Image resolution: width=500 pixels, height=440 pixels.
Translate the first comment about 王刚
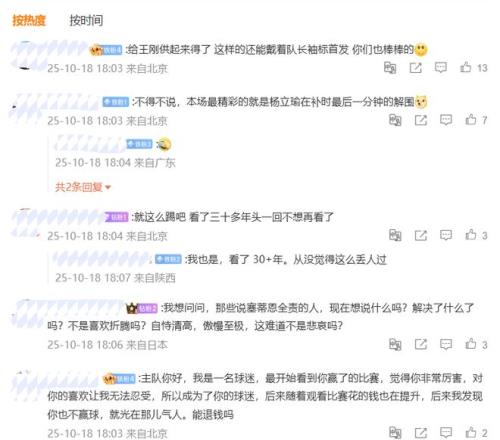pos(390,68)
